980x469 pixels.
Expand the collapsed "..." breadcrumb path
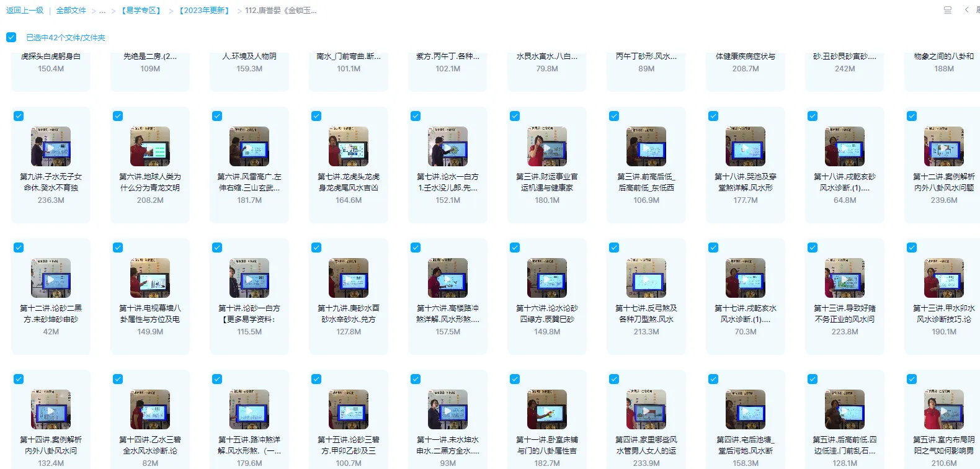click(x=102, y=11)
